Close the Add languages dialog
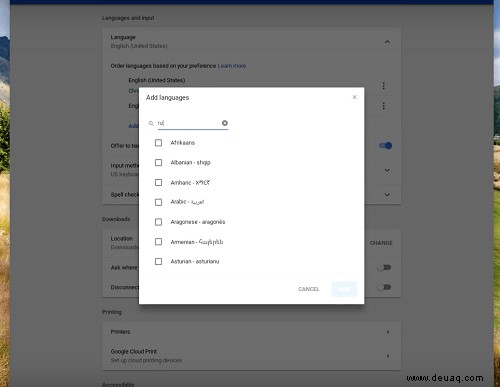 354,97
